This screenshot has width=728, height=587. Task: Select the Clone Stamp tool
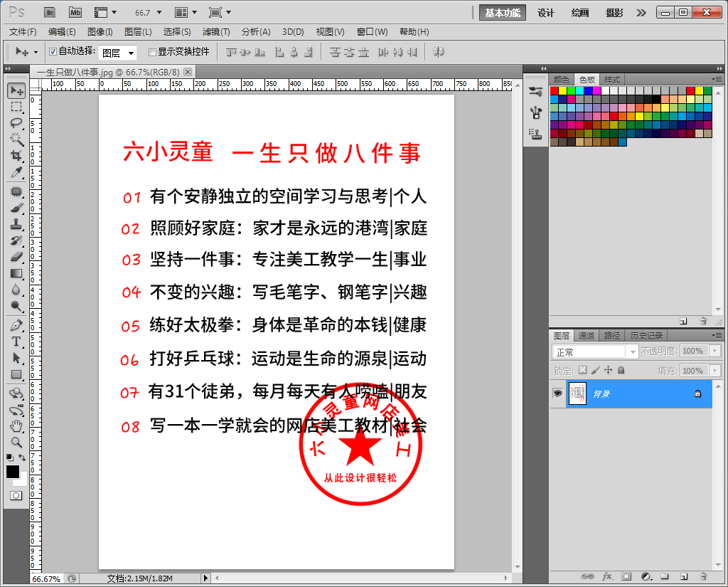point(16,224)
